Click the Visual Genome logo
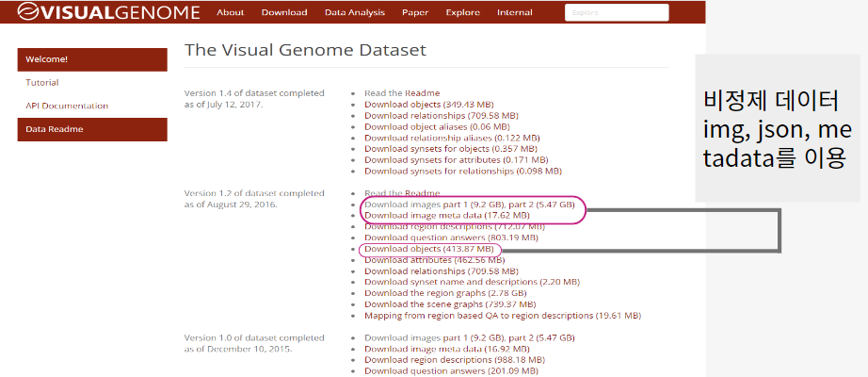This screenshot has width=868, height=377. coord(108,12)
